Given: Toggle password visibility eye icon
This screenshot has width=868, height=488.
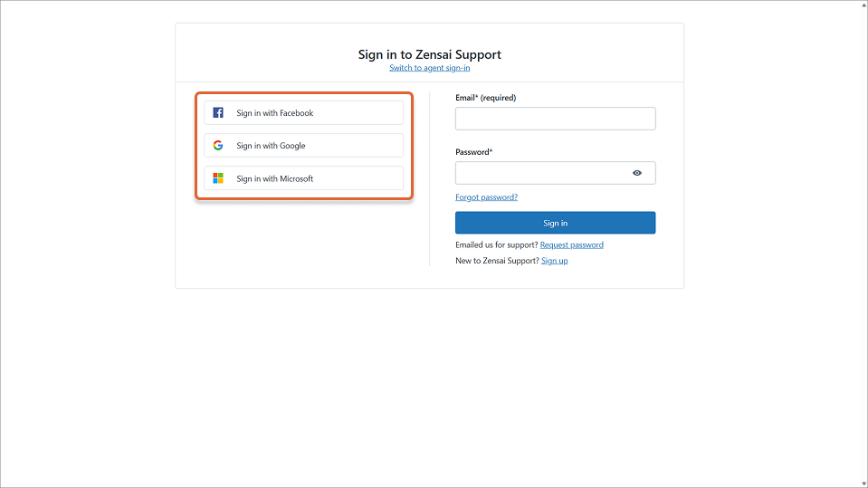Looking at the screenshot, I should 637,173.
